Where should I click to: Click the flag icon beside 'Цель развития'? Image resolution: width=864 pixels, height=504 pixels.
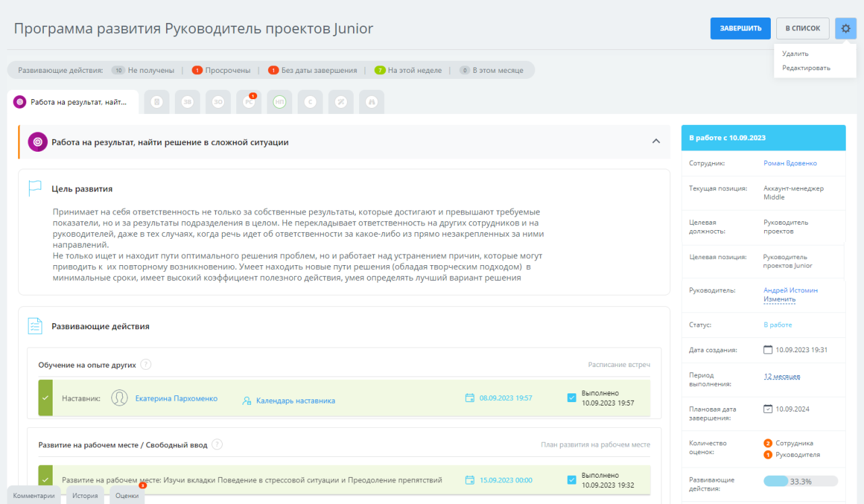click(35, 188)
